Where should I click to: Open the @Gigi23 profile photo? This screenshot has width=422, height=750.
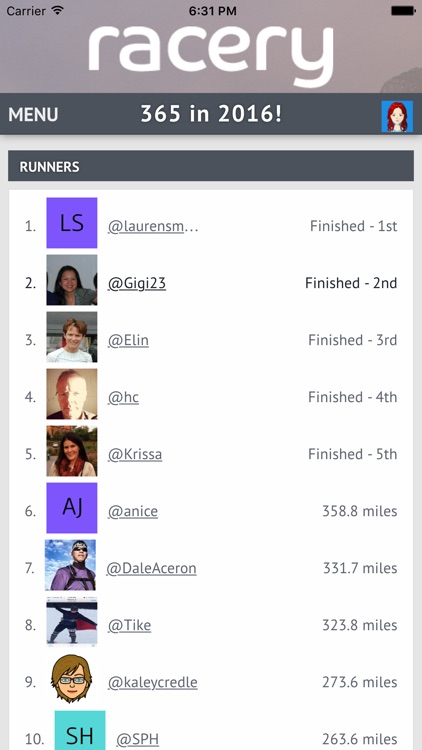tap(72, 280)
